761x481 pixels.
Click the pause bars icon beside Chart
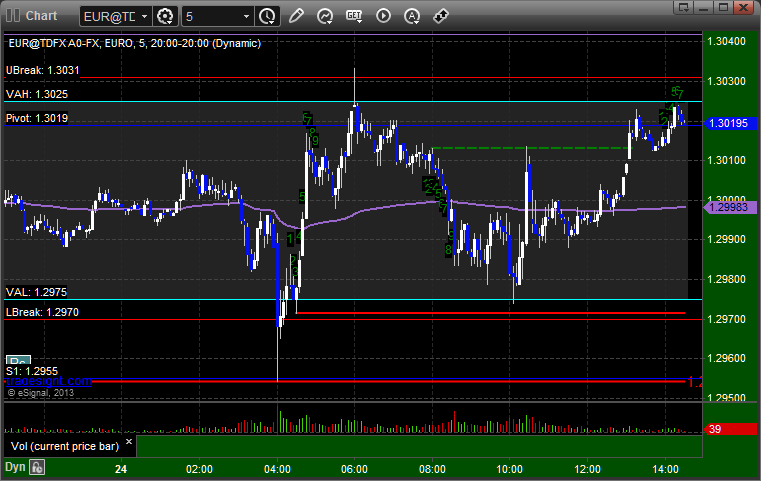point(13,16)
